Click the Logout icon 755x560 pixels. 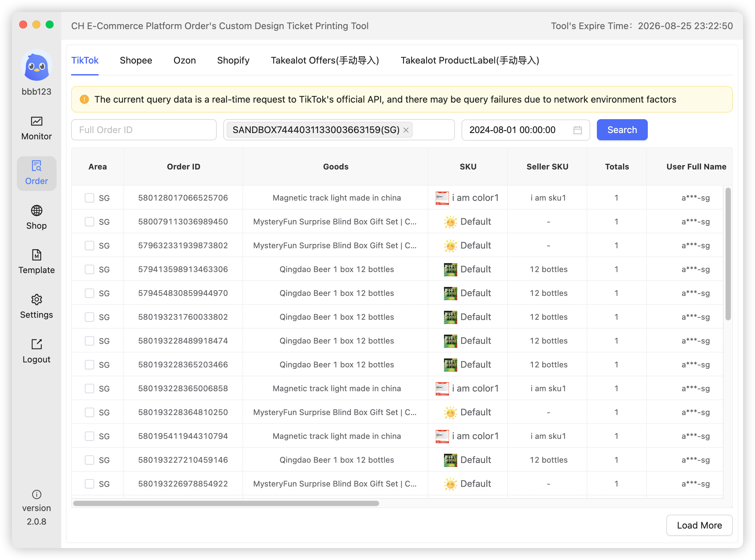coord(37,345)
